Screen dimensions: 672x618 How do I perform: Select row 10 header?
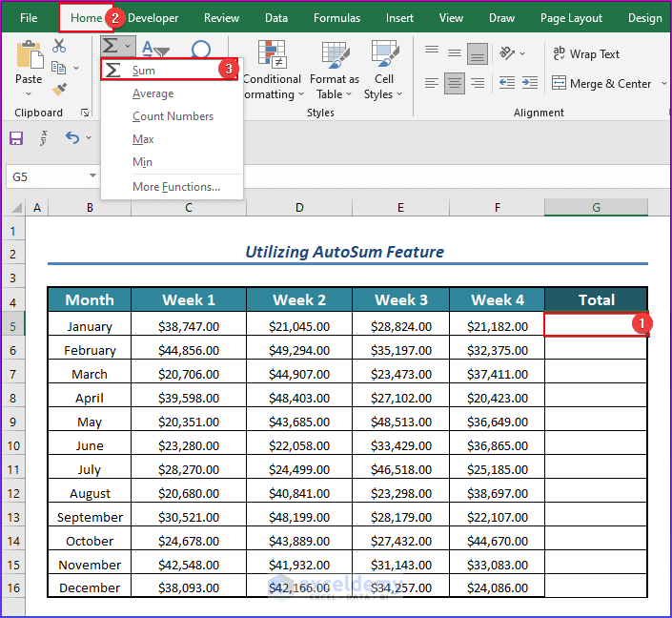tap(13, 446)
